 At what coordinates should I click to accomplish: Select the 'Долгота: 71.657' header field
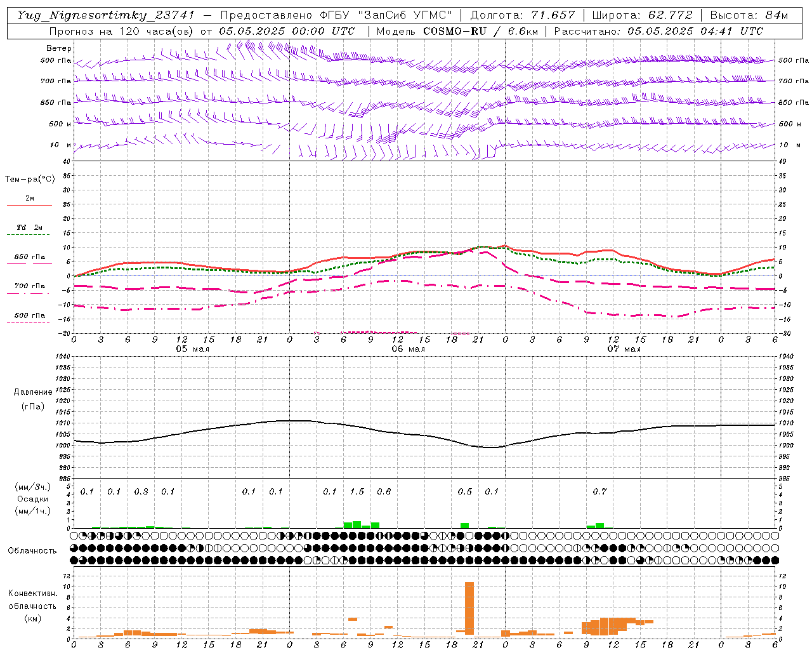(523, 15)
